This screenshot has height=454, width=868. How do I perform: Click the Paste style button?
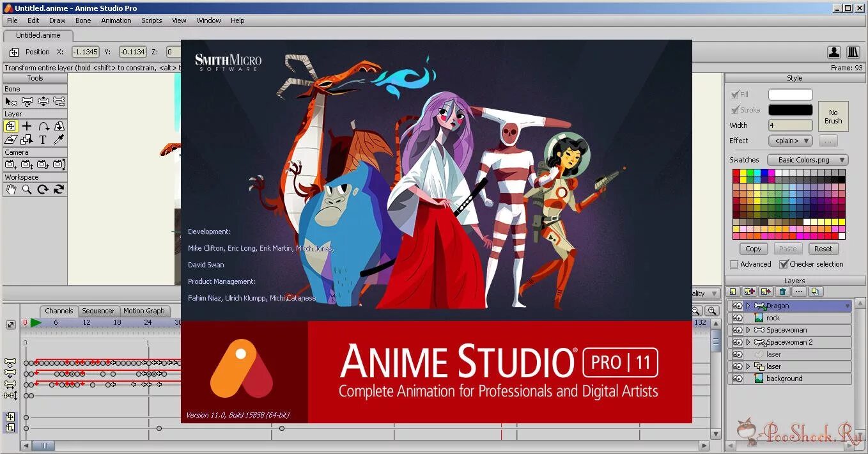point(788,249)
